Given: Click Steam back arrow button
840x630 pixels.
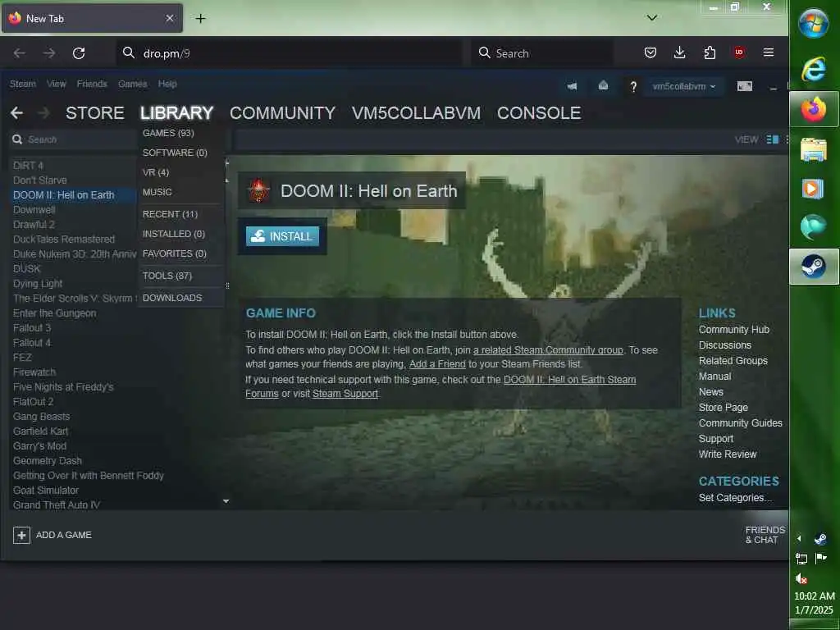Looking at the screenshot, I should click(16, 113).
